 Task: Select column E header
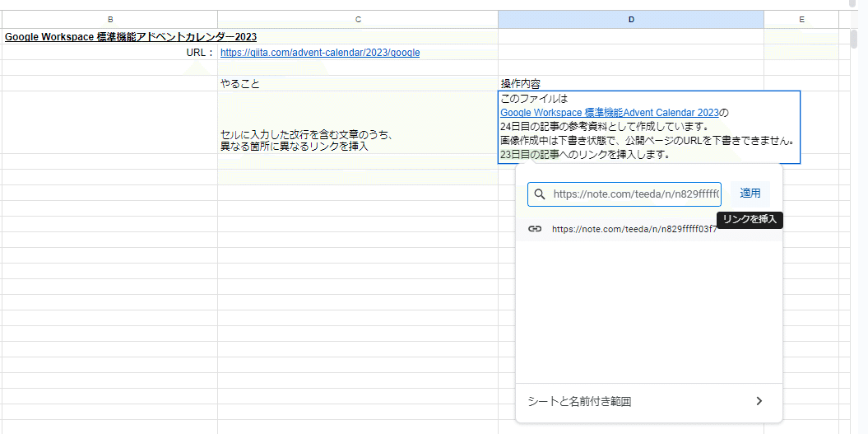(x=801, y=20)
